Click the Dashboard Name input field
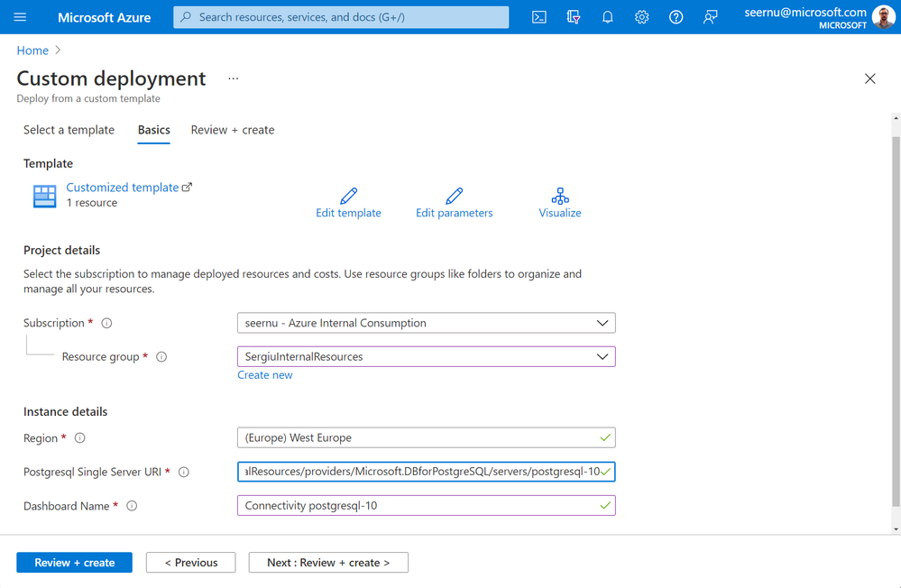The image size is (901, 588). 427,506
